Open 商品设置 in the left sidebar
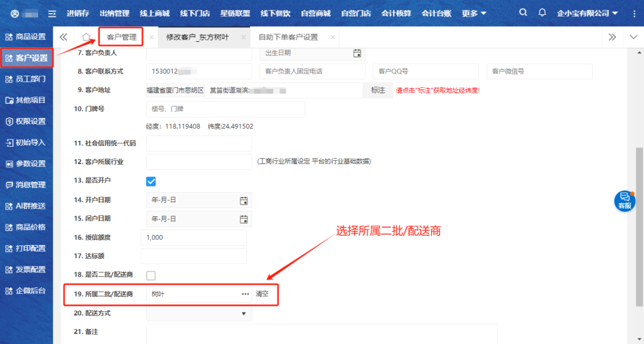This screenshot has height=344, width=644. (x=26, y=37)
